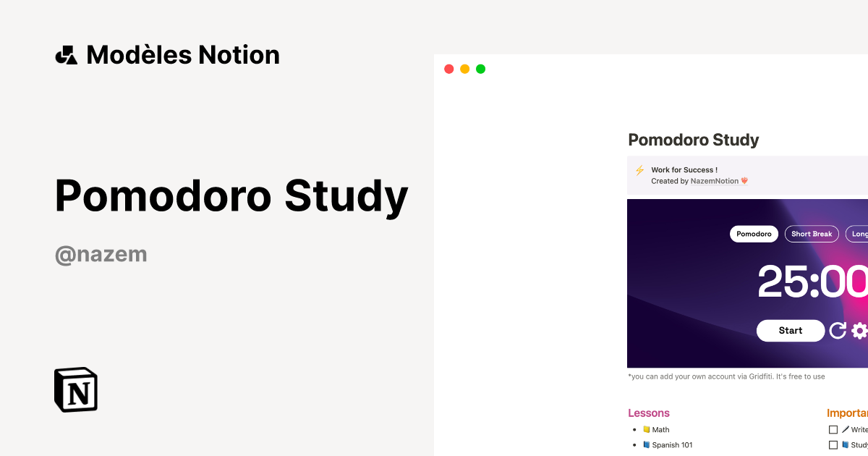Click the lightning bolt icon in the callout
This screenshot has width=868, height=456.
(639, 170)
